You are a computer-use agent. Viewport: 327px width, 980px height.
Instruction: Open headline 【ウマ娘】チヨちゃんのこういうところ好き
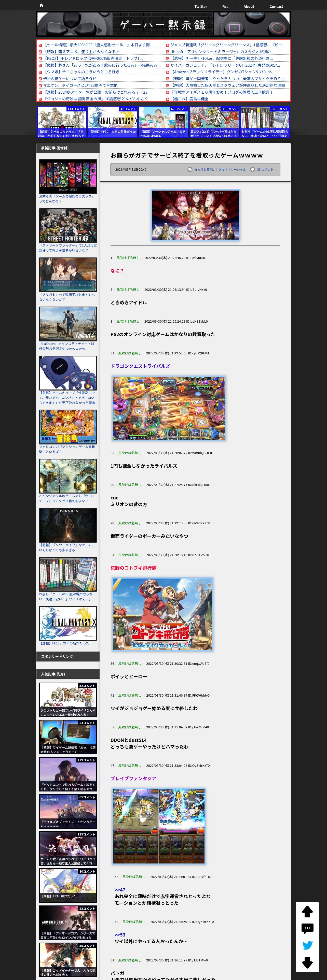[x=81, y=72]
